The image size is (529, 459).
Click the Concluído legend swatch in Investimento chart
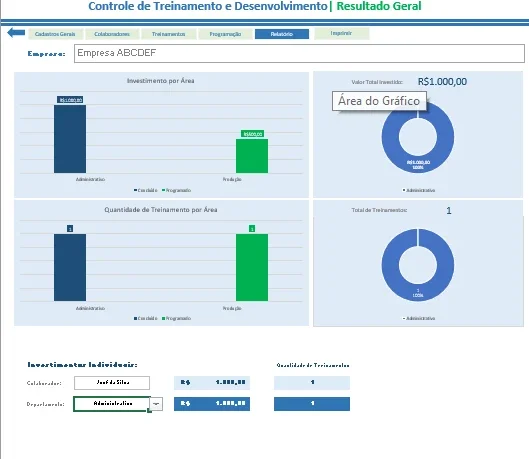136,190
